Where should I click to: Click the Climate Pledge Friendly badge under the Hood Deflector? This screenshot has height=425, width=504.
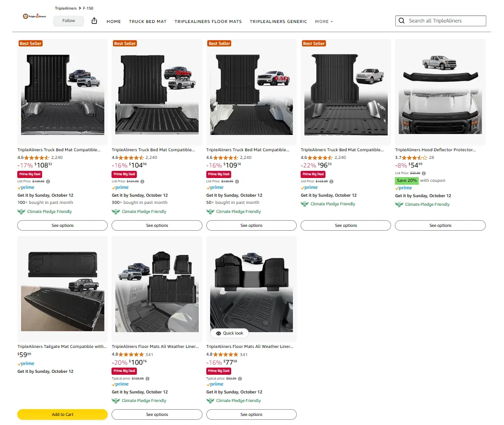(x=423, y=204)
